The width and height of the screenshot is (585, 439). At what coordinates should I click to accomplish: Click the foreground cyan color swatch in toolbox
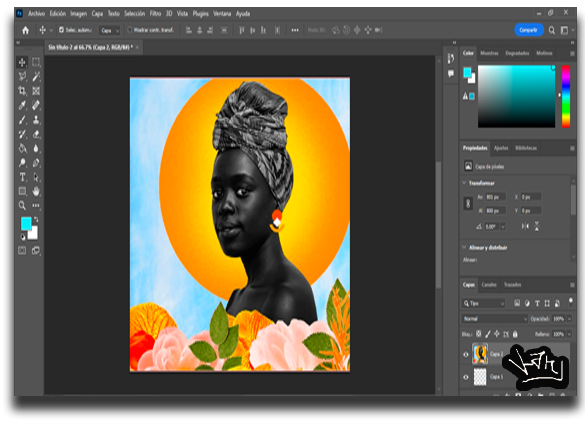point(26,224)
